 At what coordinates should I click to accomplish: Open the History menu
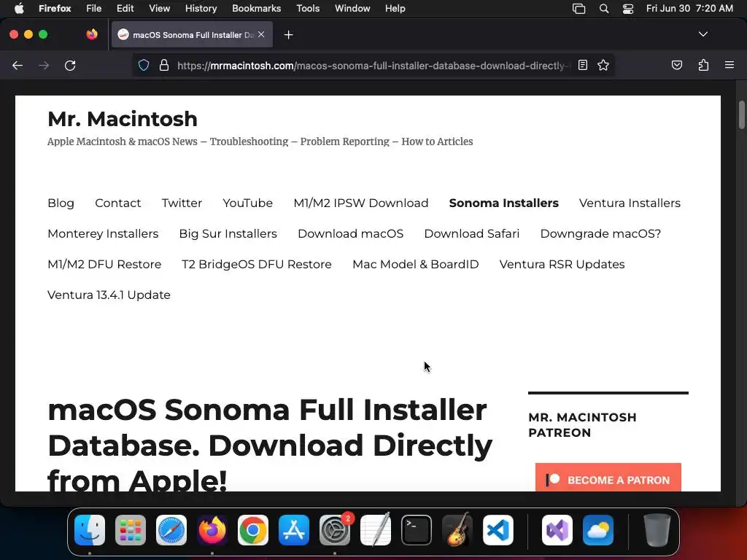tap(201, 8)
